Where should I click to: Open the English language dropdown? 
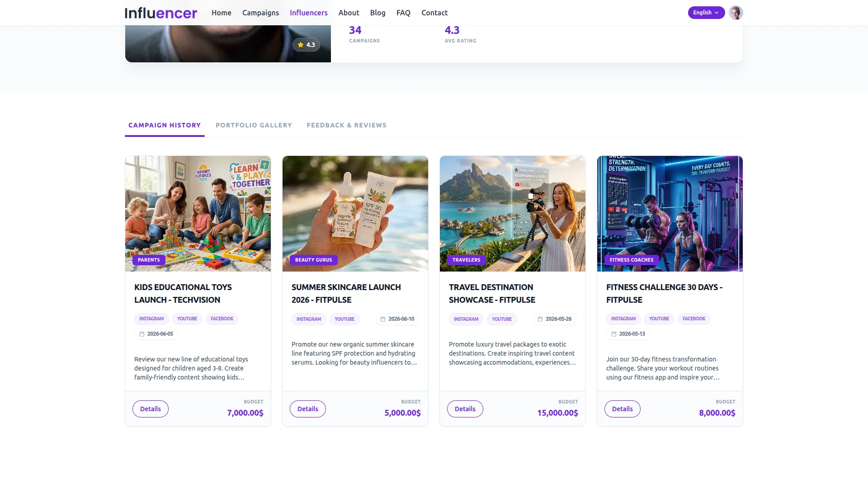(x=706, y=13)
